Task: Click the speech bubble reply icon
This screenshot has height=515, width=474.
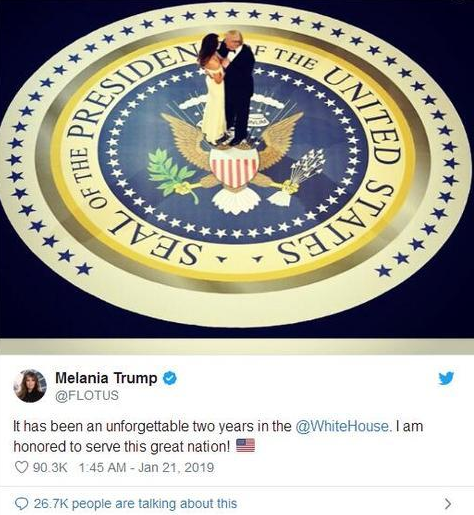Action: pyautogui.click(x=22, y=503)
